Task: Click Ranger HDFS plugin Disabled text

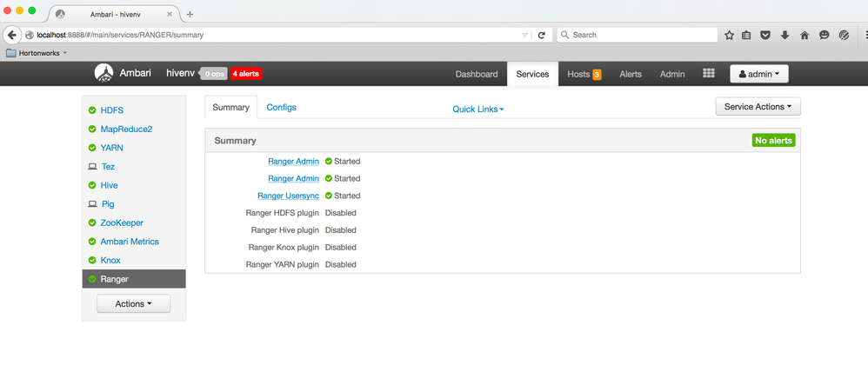Action: click(340, 213)
